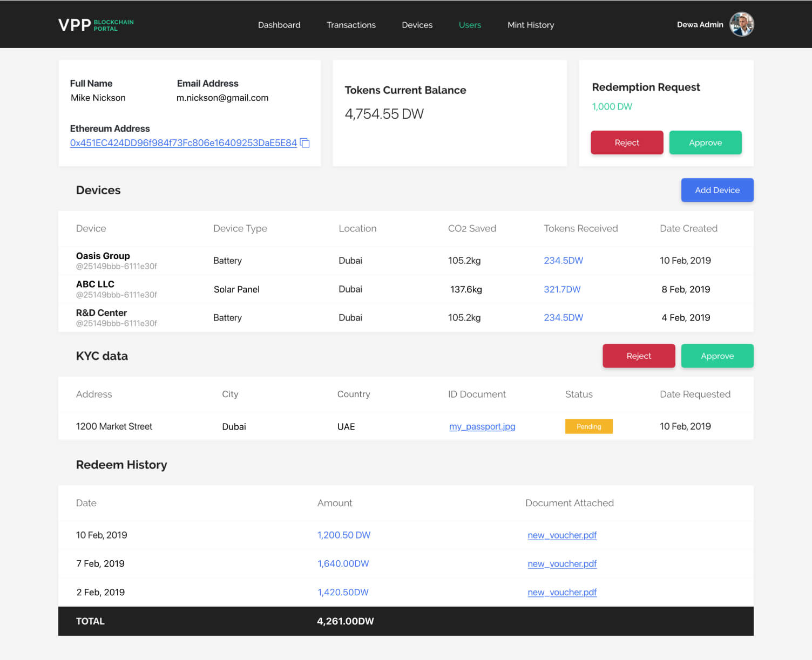Open the Dashboard nav item
Image resolution: width=812 pixels, height=660 pixels.
click(x=279, y=25)
